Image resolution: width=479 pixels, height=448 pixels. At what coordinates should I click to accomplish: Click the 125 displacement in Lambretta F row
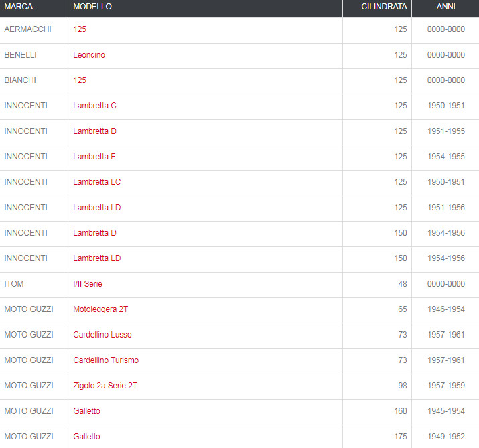401,156
